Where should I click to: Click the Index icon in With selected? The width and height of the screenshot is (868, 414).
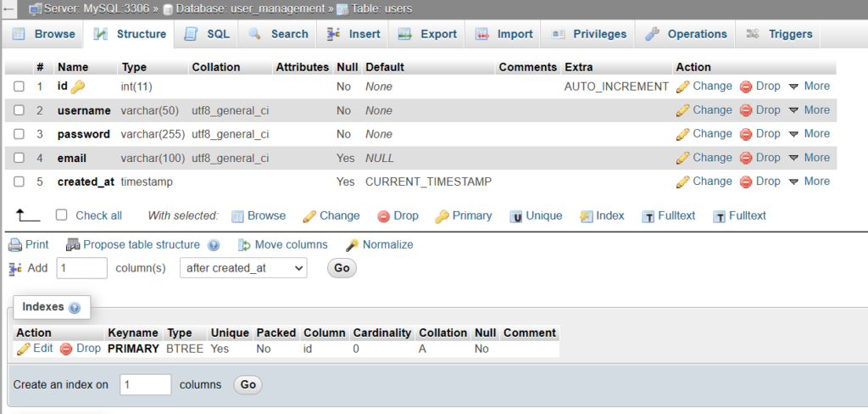coord(587,216)
